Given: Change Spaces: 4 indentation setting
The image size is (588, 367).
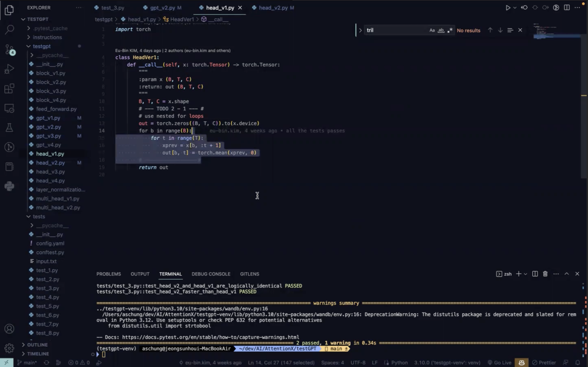Looking at the screenshot, I should (x=332, y=363).
